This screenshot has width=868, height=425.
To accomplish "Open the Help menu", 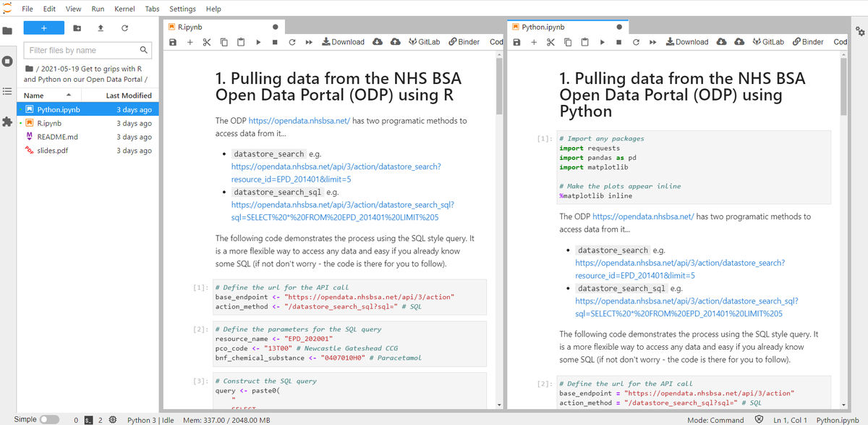I will [x=213, y=9].
